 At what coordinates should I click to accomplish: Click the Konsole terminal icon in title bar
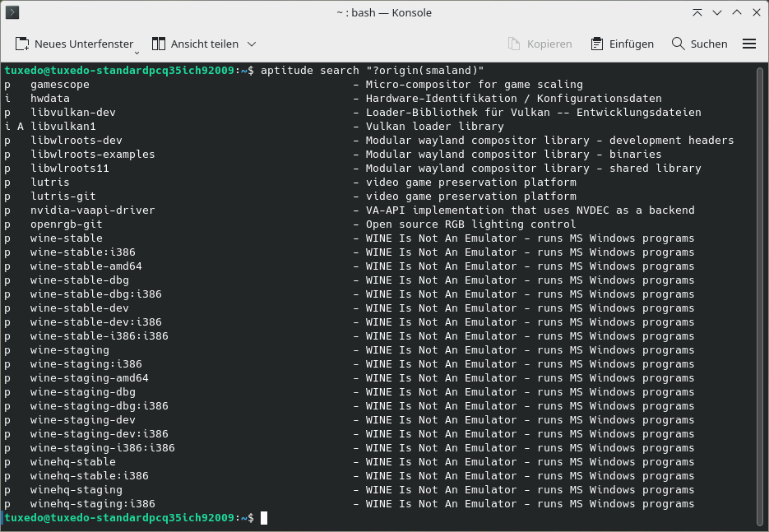point(12,12)
